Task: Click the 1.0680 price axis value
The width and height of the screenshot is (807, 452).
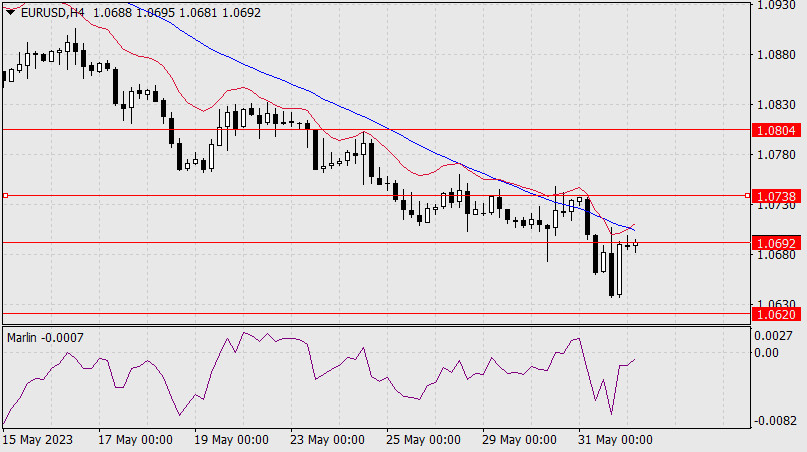Action: pos(776,254)
